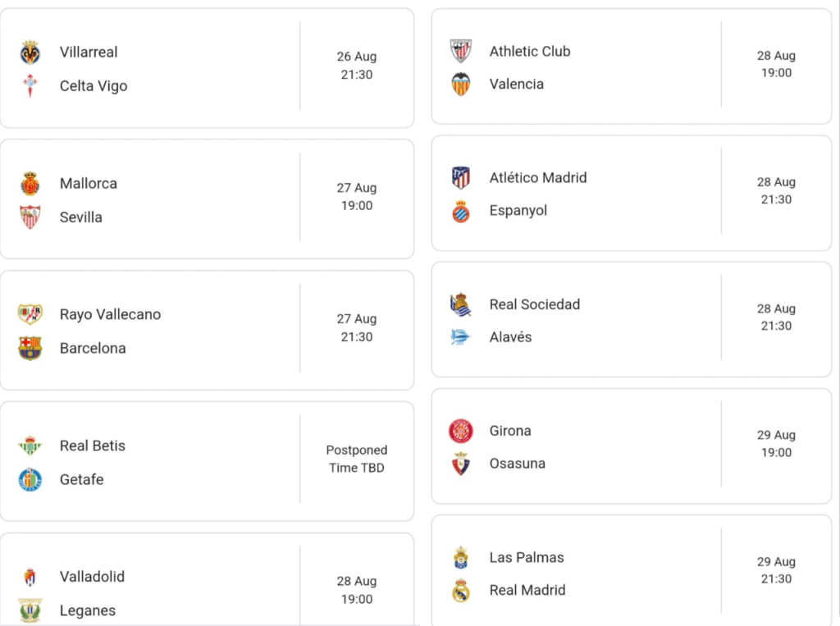Image resolution: width=840 pixels, height=626 pixels.
Task: Open the Celta Vigo team name
Action: point(94,86)
